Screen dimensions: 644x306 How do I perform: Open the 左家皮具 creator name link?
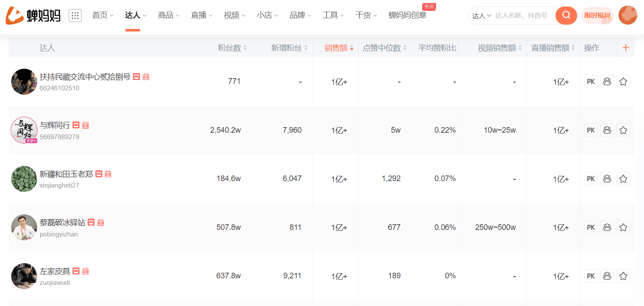pos(55,271)
